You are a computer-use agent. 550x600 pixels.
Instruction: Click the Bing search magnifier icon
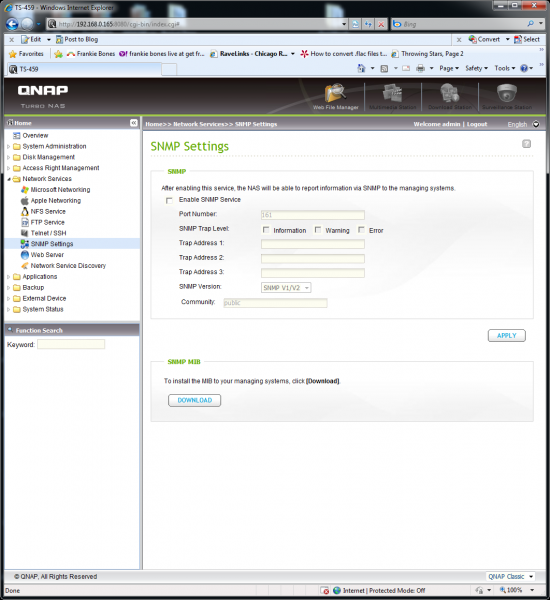(x=530, y=24)
